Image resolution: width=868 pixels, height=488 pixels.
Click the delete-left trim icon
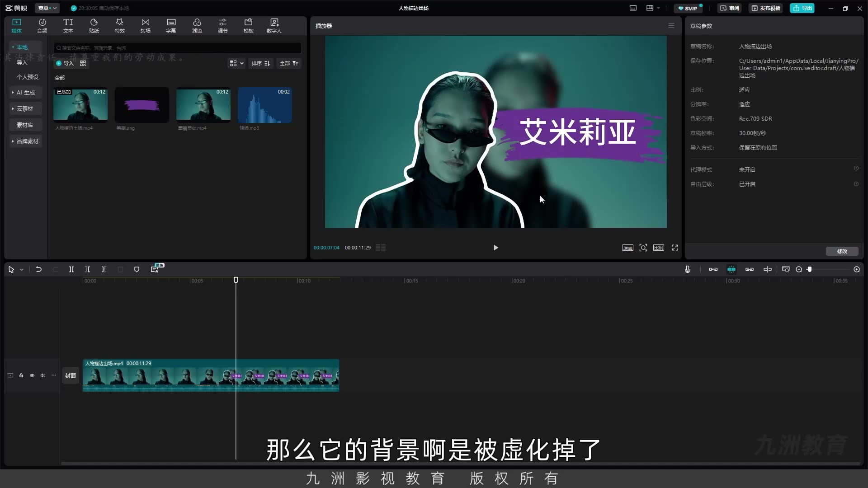[88, 269]
